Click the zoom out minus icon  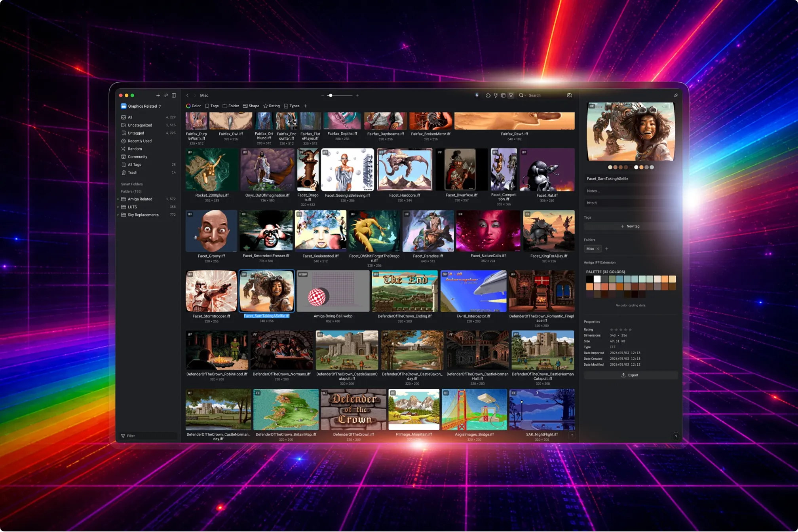323,95
